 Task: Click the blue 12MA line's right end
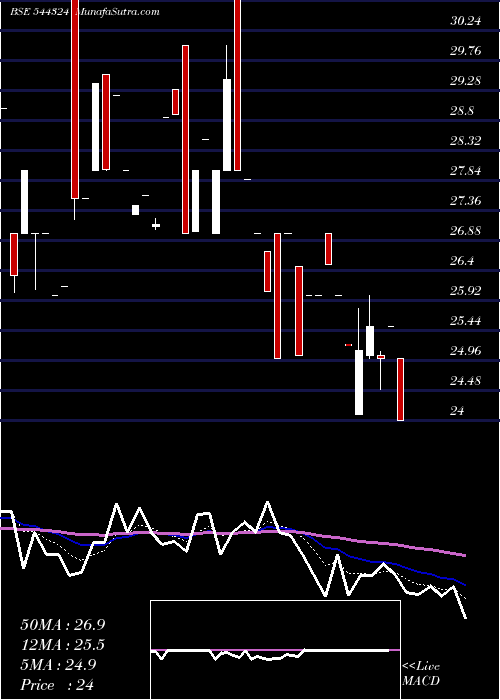[465, 584]
